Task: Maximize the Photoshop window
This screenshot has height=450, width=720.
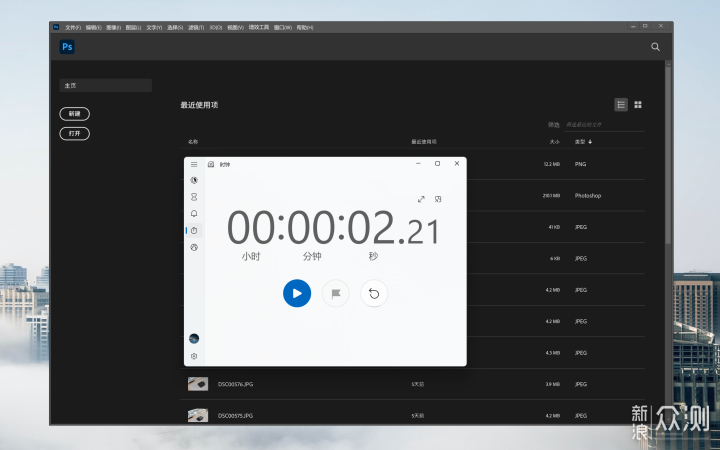Action: point(645,26)
